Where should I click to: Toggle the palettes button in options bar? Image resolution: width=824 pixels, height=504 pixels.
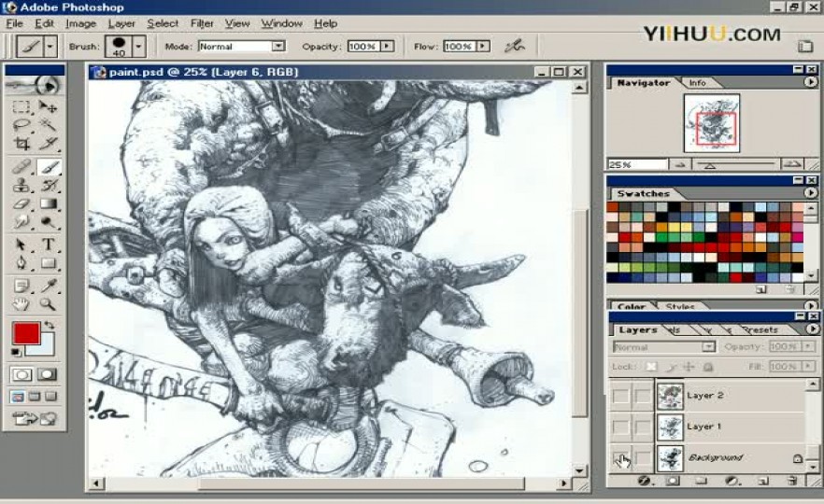[805, 47]
